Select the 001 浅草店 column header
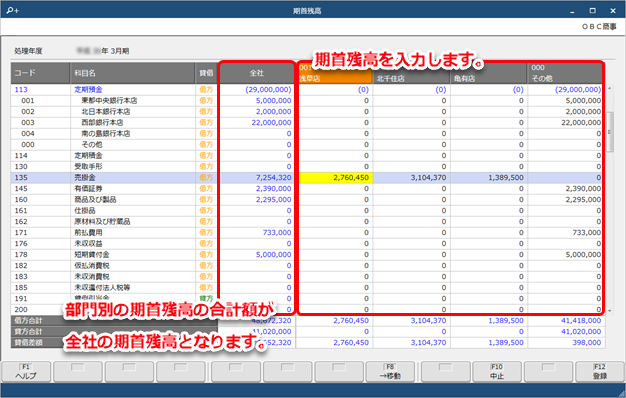 [x=335, y=73]
